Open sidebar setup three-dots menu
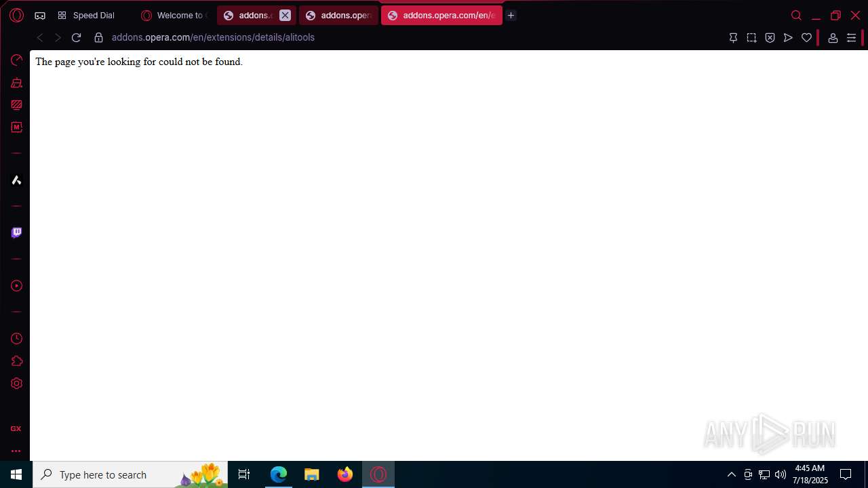 click(x=16, y=451)
